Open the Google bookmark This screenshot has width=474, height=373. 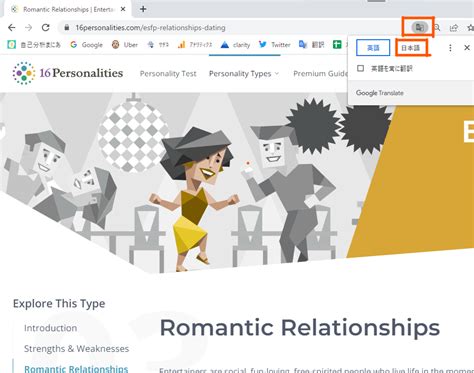87,45
